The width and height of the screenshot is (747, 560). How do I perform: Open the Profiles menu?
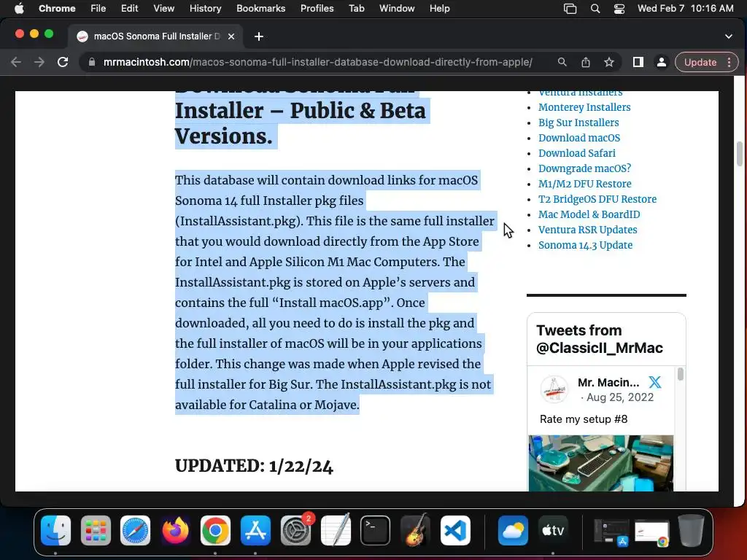(x=317, y=9)
